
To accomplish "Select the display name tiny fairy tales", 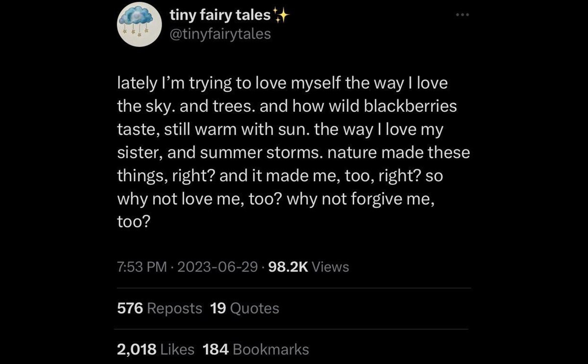I will tap(220, 15).
